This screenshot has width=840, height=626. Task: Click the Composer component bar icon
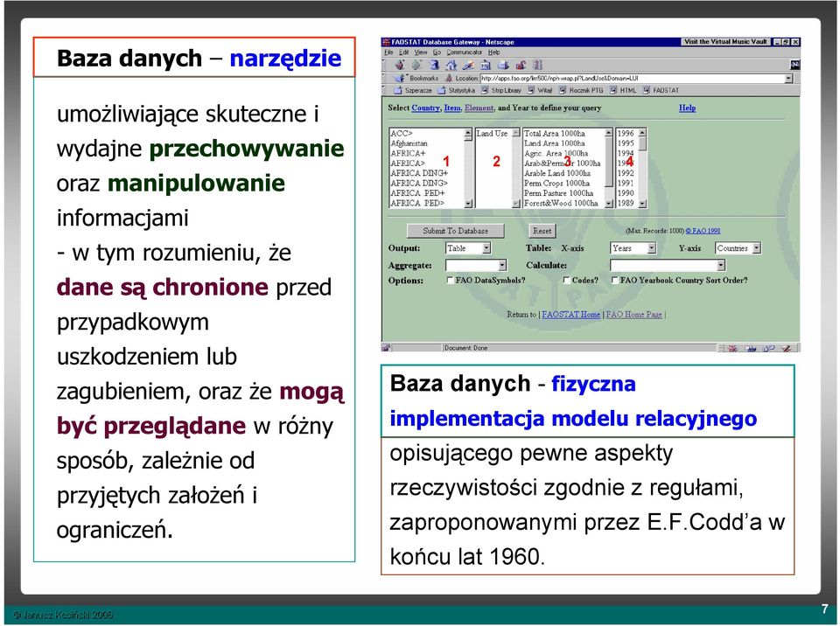click(786, 349)
